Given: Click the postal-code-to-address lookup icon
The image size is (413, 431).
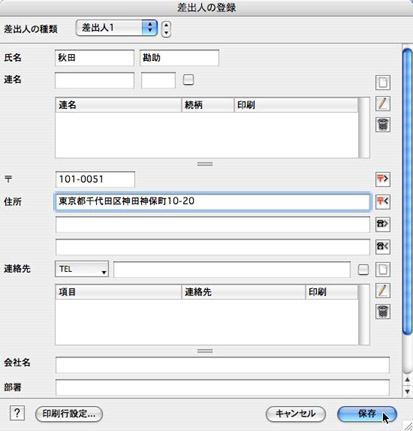Looking at the screenshot, I should coord(383,179).
